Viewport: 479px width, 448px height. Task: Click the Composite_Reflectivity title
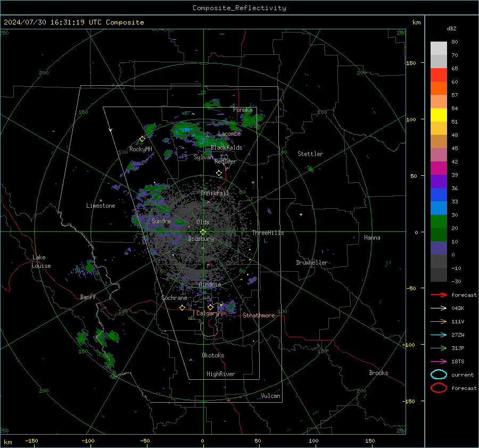point(239,8)
